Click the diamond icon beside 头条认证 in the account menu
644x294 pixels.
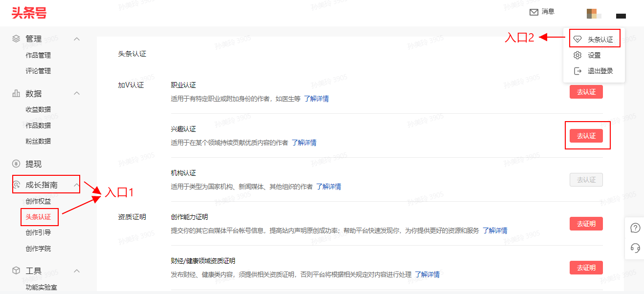tap(577, 40)
